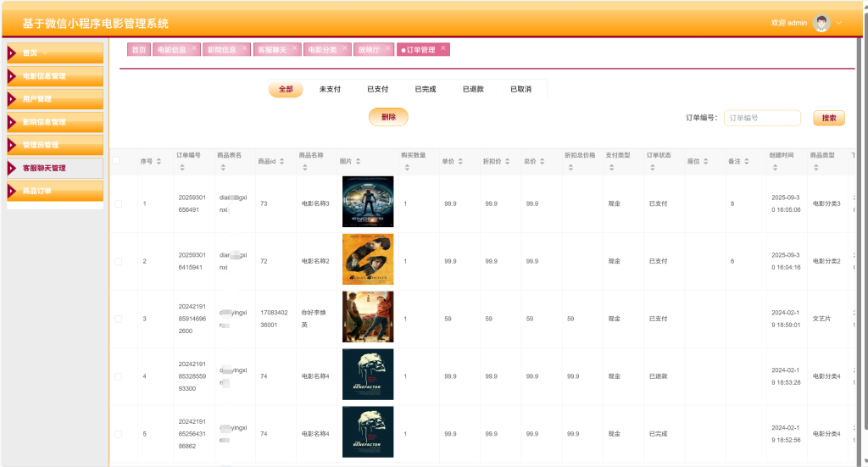Close the 订单管理 tab with its X

442,48
